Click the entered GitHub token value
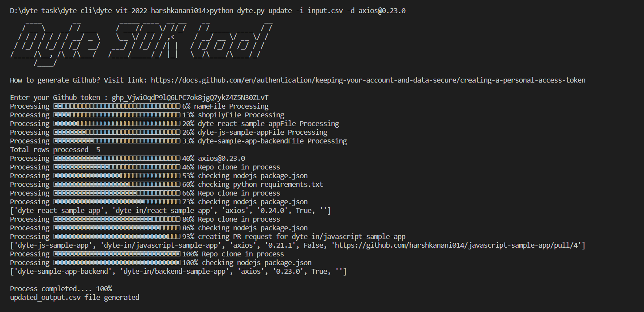The height and width of the screenshot is (312, 644). pos(193,97)
